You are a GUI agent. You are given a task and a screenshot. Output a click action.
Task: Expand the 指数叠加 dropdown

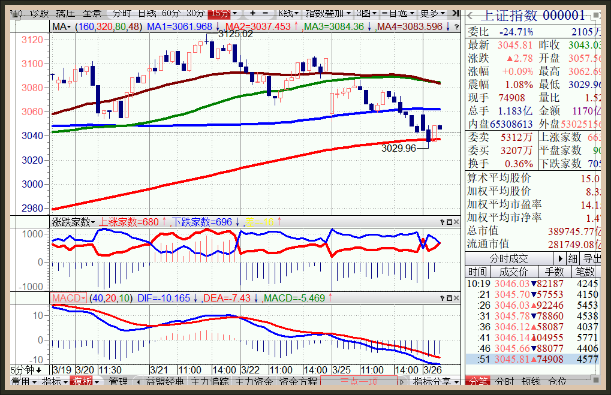click(328, 13)
